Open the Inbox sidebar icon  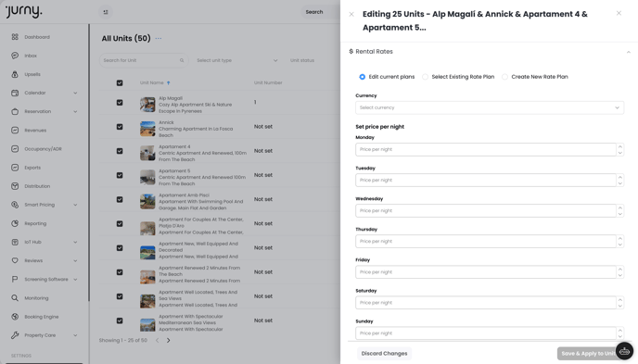15,56
